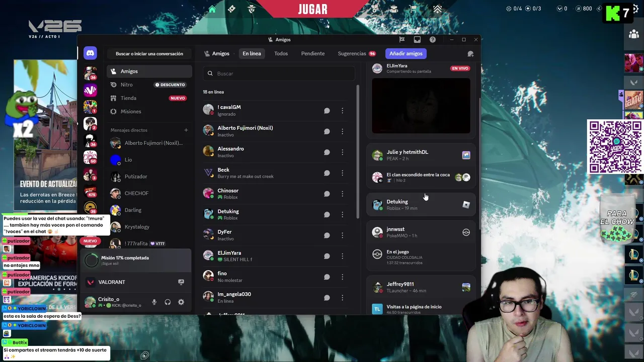Image resolution: width=644 pixels, height=362 pixels.
Task: Click magnifier icon in friends search box
Action: pos(210,73)
